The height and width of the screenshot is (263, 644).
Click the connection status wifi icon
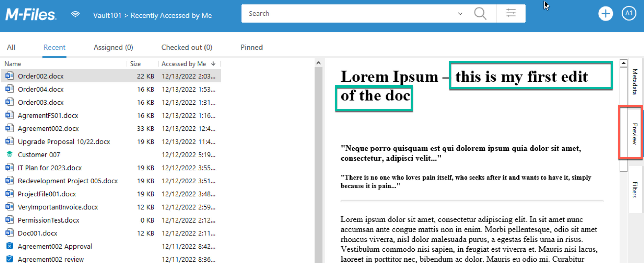click(x=75, y=15)
